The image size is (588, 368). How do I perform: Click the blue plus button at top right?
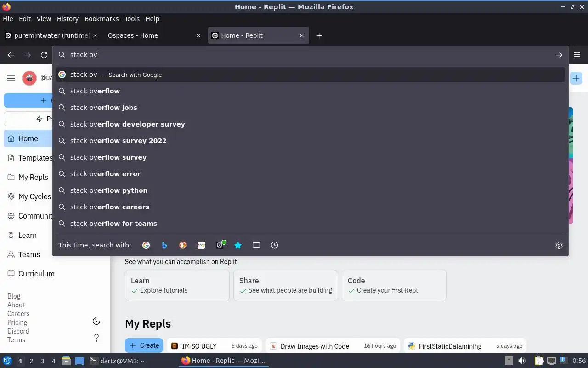pyautogui.click(x=576, y=78)
